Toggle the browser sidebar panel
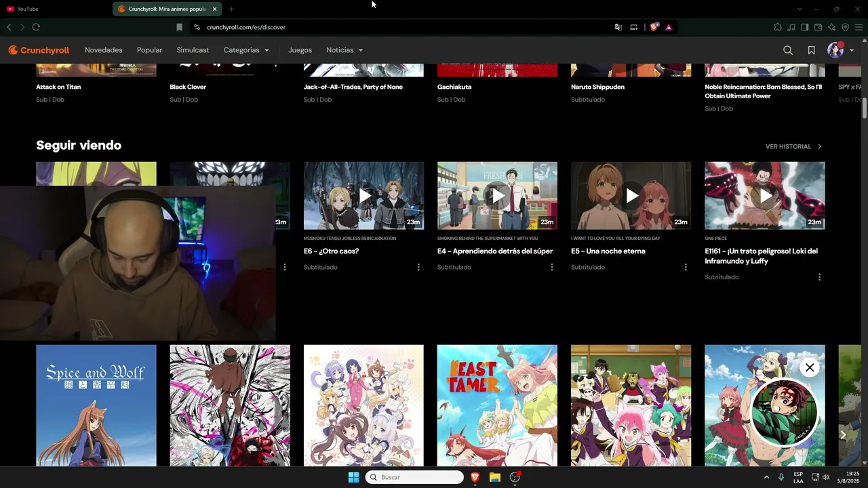Image resolution: width=868 pixels, height=488 pixels. tap(804, 27)
